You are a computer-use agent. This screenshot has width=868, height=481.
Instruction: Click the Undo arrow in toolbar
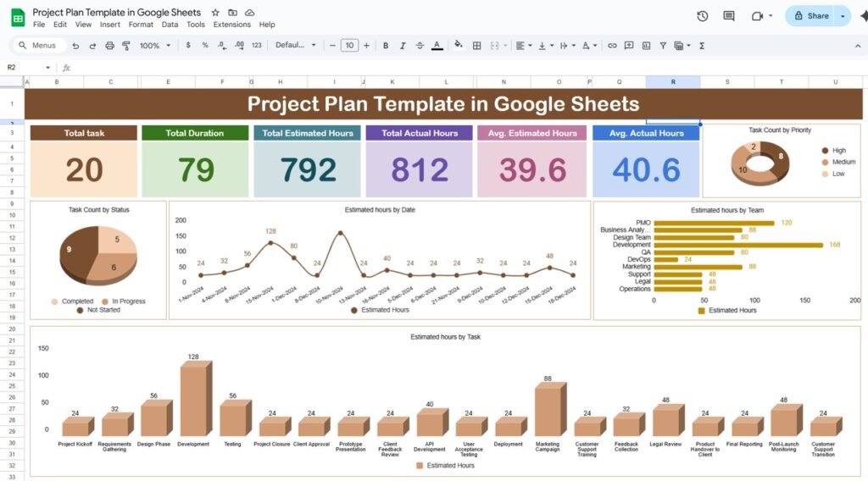[x=75, y=46]
